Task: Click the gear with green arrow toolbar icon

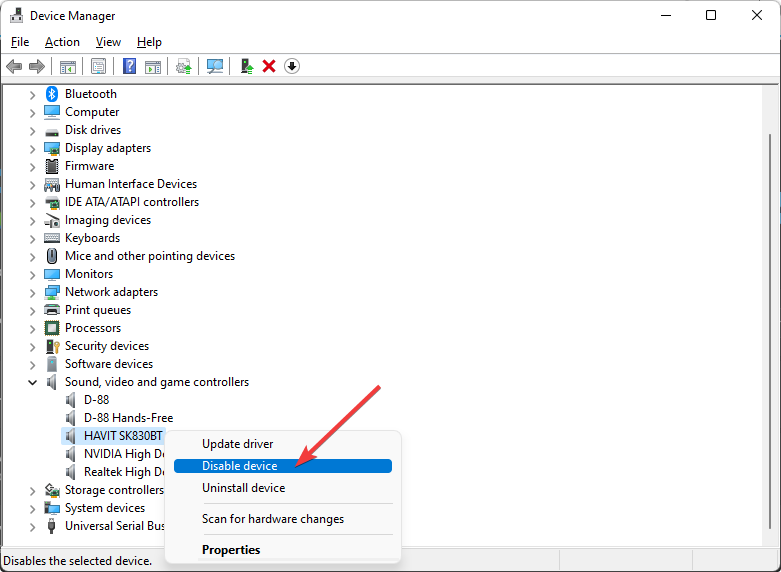Action: pos(184,66)
